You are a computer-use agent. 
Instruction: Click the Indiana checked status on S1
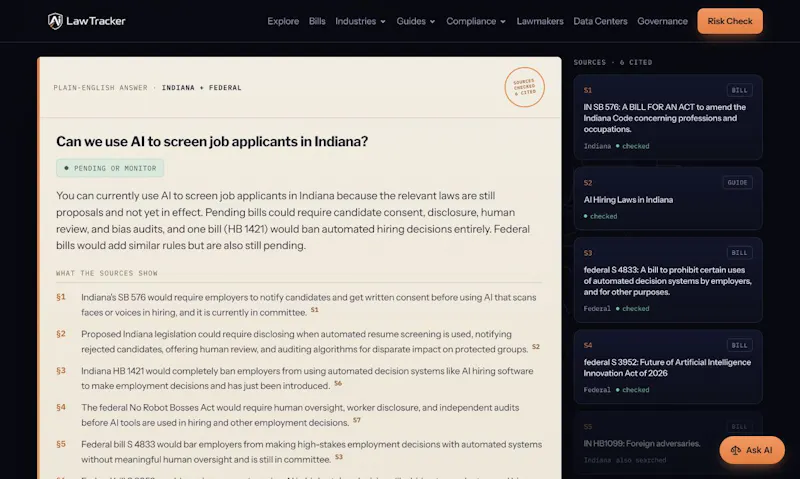click(x=616, y=146)
